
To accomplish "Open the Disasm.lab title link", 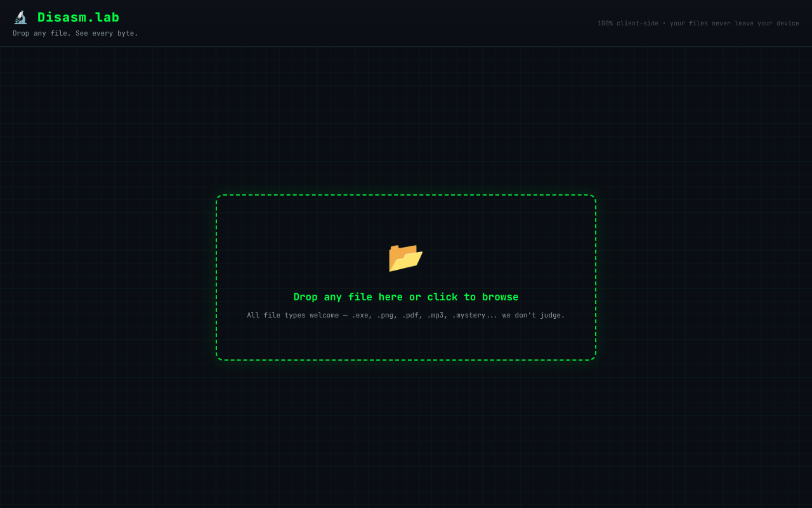I will click(78, 17).
